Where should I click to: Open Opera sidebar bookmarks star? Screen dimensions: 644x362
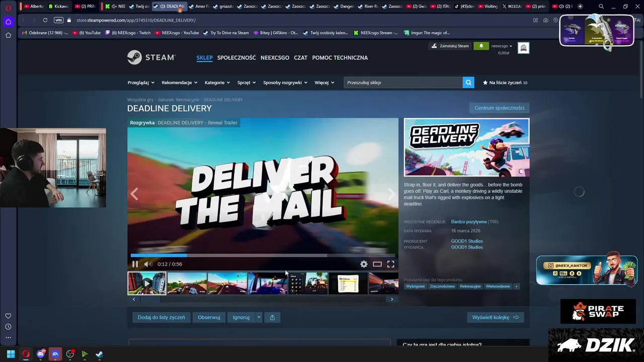(8, 35)
